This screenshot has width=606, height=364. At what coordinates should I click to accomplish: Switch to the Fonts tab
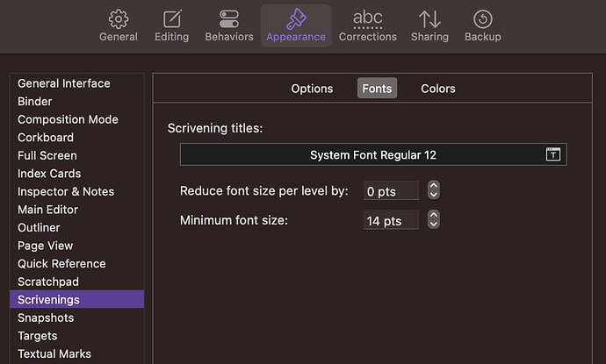click(x=377, y=89)
